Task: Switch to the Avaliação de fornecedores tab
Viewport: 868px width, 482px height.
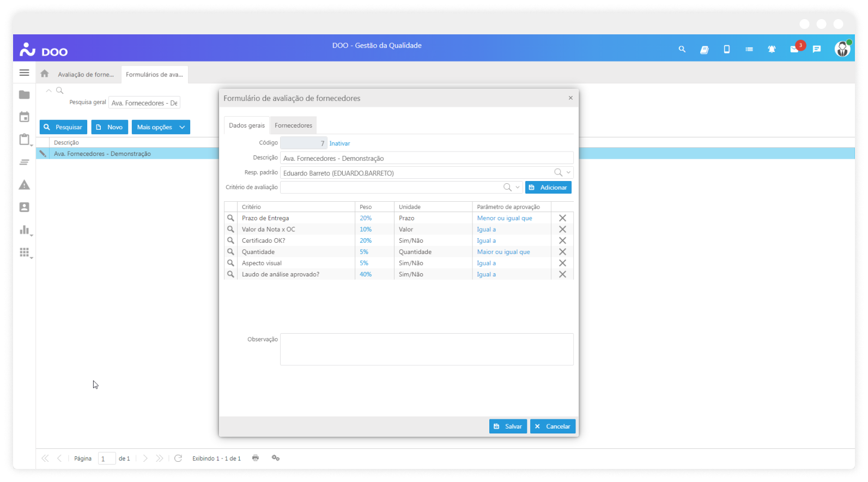Action: click(86, 75)
